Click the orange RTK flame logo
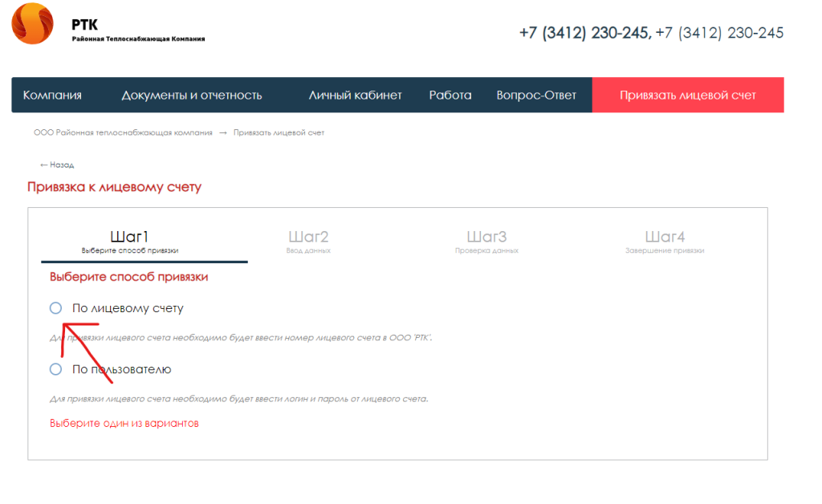822x504 pixels. 33,23
